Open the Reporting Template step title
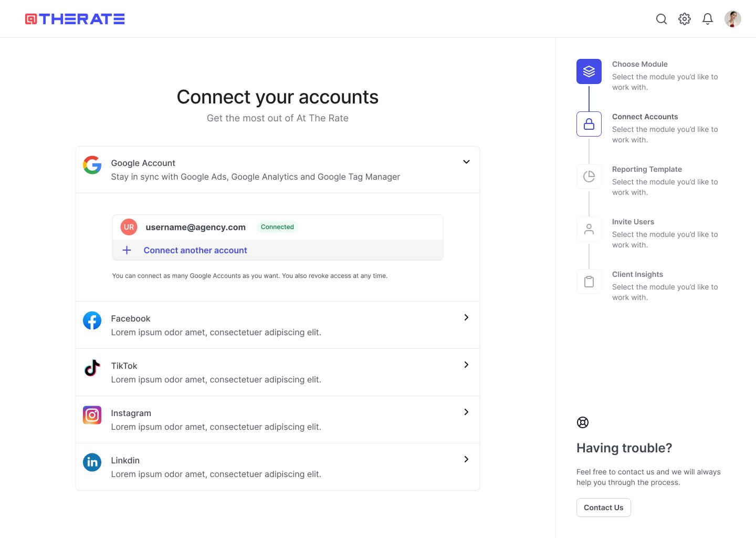 click(x=647, y=169)
